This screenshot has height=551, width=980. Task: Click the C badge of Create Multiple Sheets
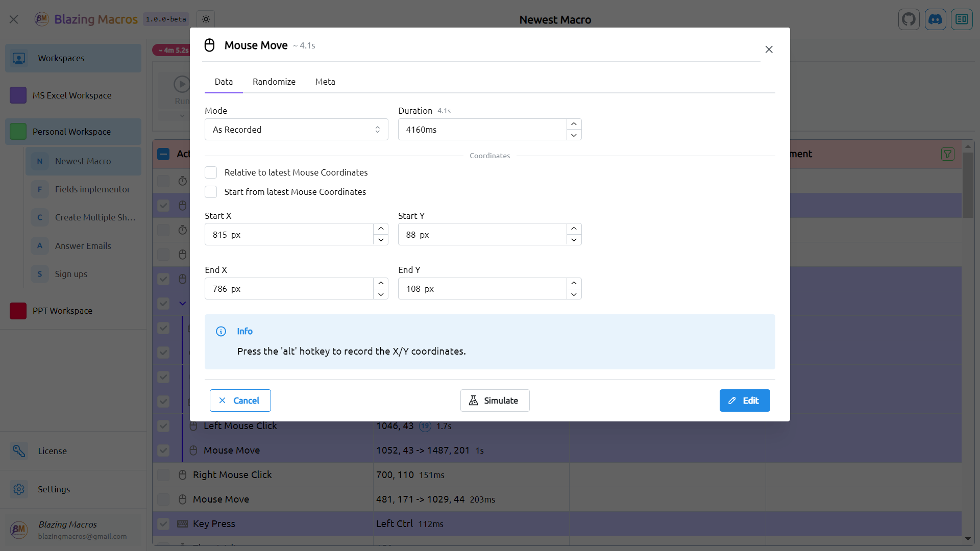(40, 217)
